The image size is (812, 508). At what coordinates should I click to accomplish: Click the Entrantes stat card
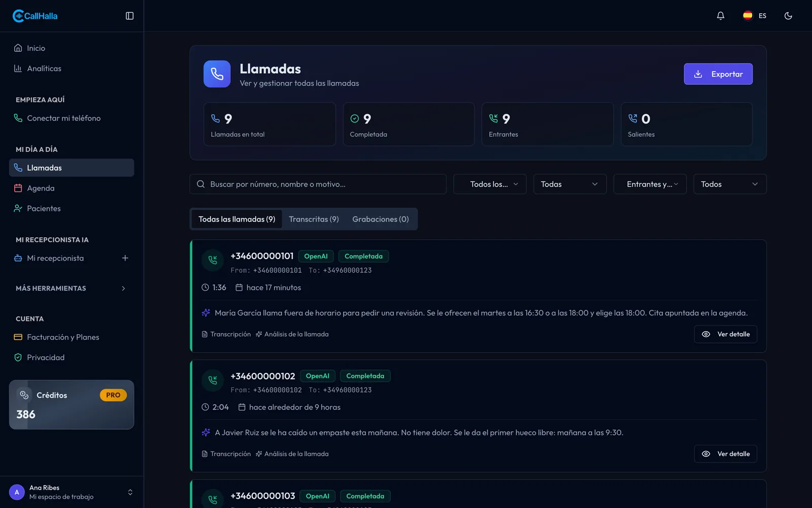click(548, 124)
